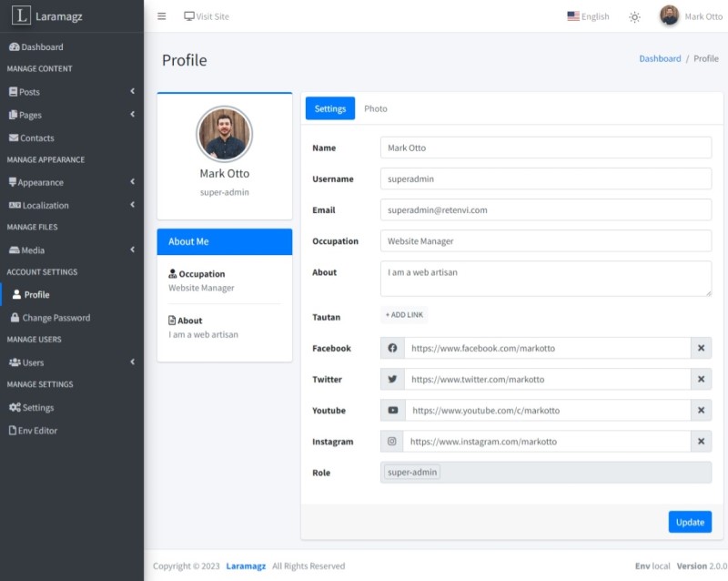Open the Env Editor sidebar item
Viewport: 728px width, 581px height.
[x=37, y=430]
